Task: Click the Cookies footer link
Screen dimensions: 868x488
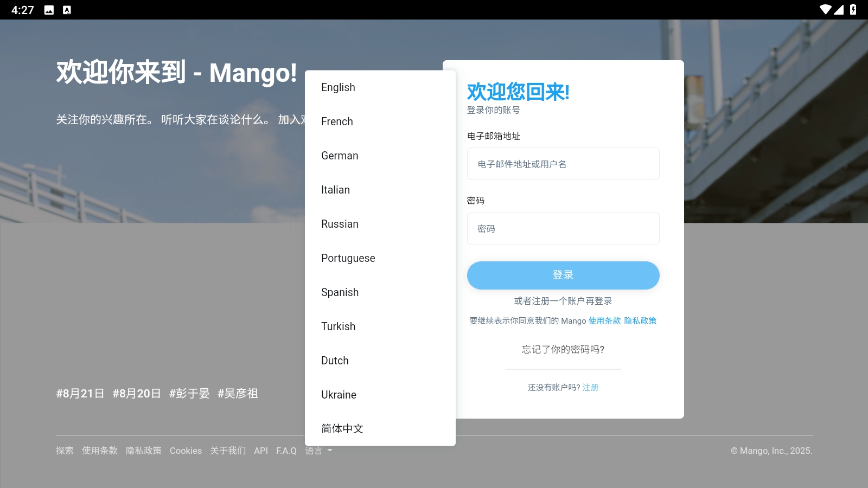Action: point(186,451)
